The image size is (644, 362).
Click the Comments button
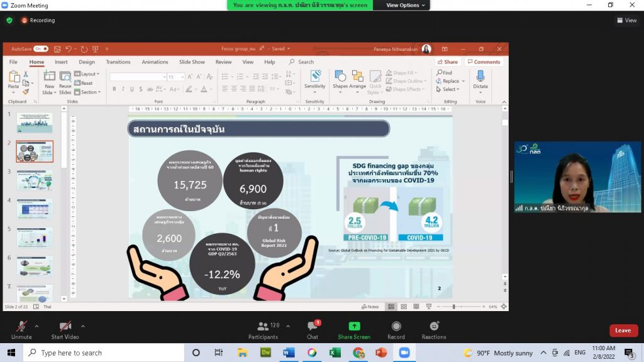[x=484, y=62]
